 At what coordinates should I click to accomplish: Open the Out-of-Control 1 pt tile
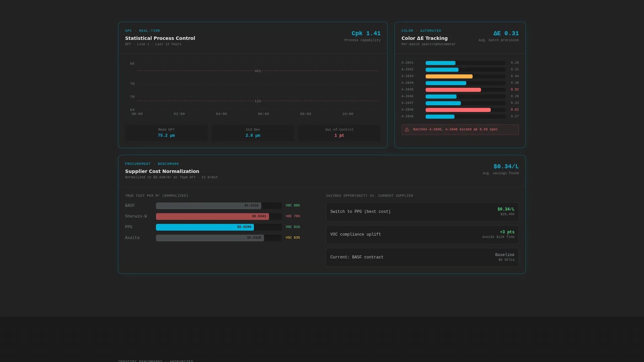pos(339,133)
